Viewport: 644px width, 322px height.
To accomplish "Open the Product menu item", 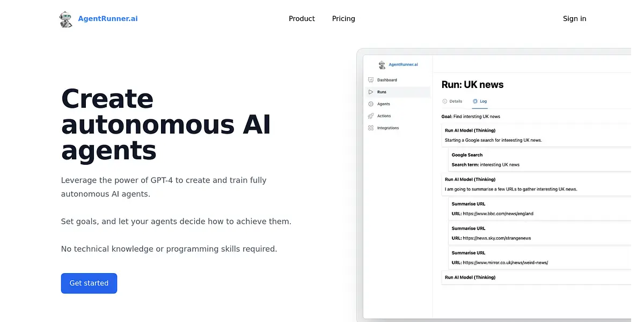I will (302, 19).
